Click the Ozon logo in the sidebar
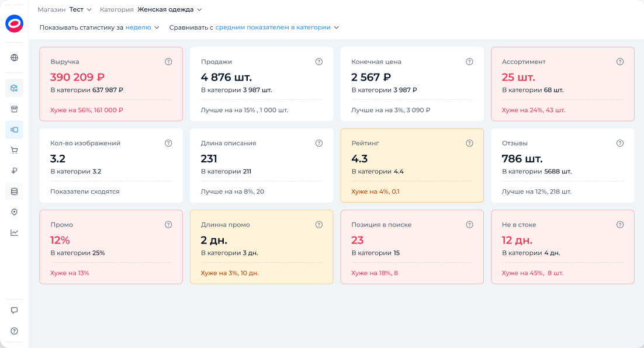This screenshot has height=348, width=644. tap(14, 23)
